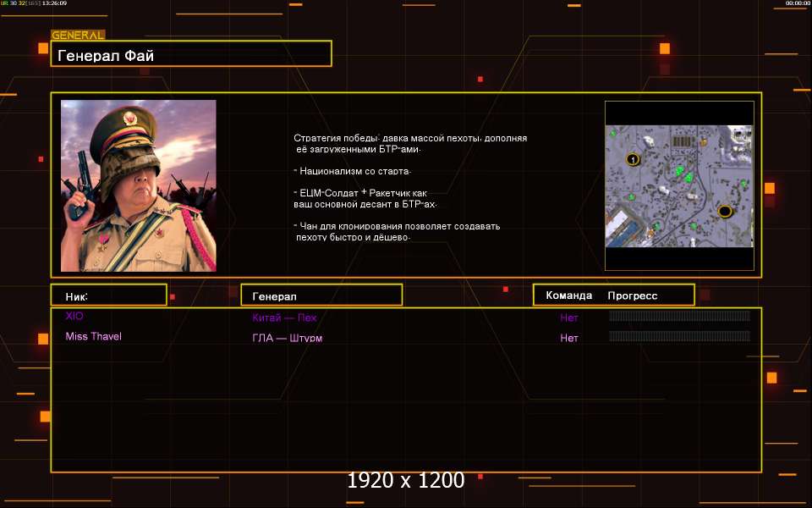Image resolution: width=812 pixels, height=508 pixels.
Task: Click the empty black start position marker on minimap
Action: (725, 211)
